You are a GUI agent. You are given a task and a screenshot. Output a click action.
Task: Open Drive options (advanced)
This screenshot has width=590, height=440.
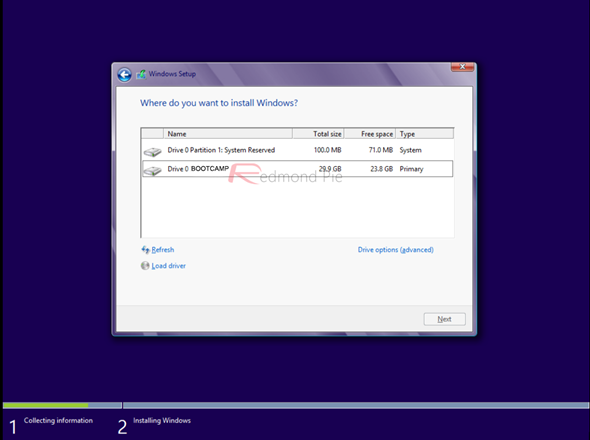pyautogui.click(x=395, y=250)
